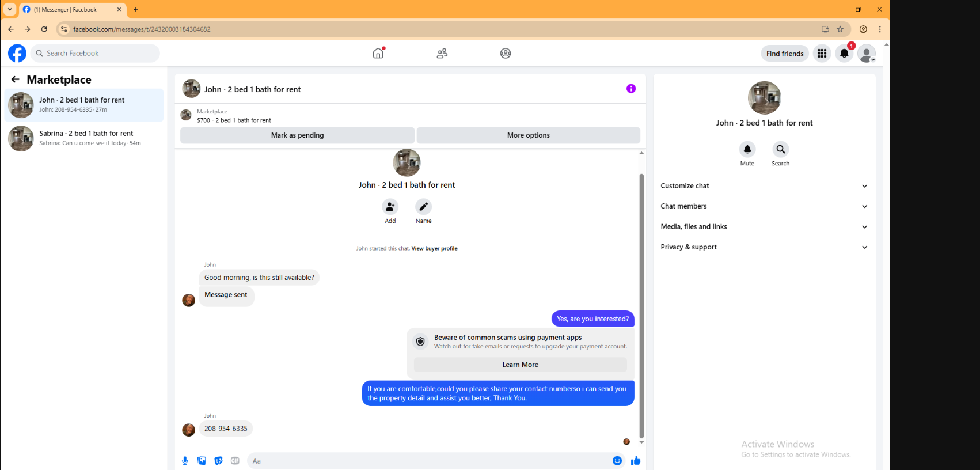Viewport: 980px width, 470px height.
Task: Open conversation information purple icon
Action: (631, 89)
